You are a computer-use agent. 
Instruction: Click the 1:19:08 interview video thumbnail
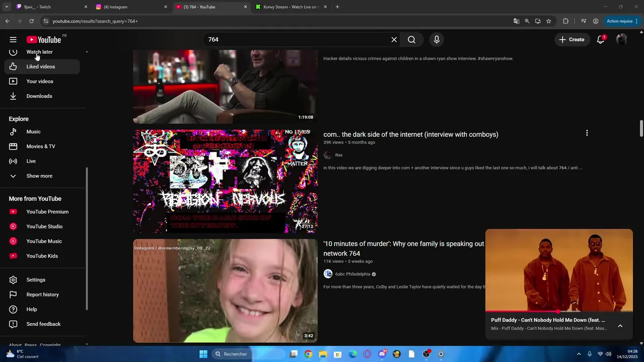point(225,86)
